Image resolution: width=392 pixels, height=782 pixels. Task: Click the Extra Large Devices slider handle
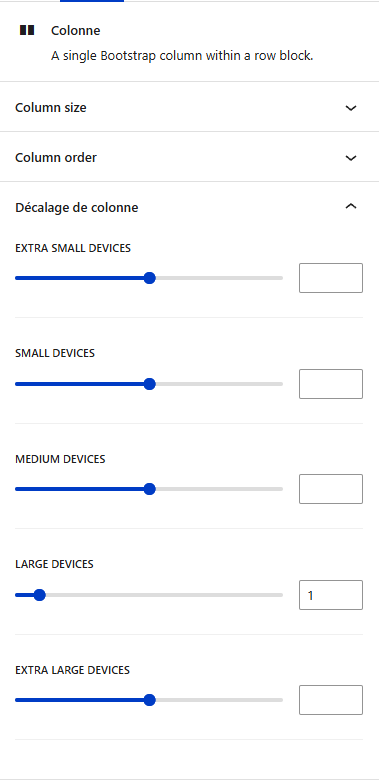150,700
